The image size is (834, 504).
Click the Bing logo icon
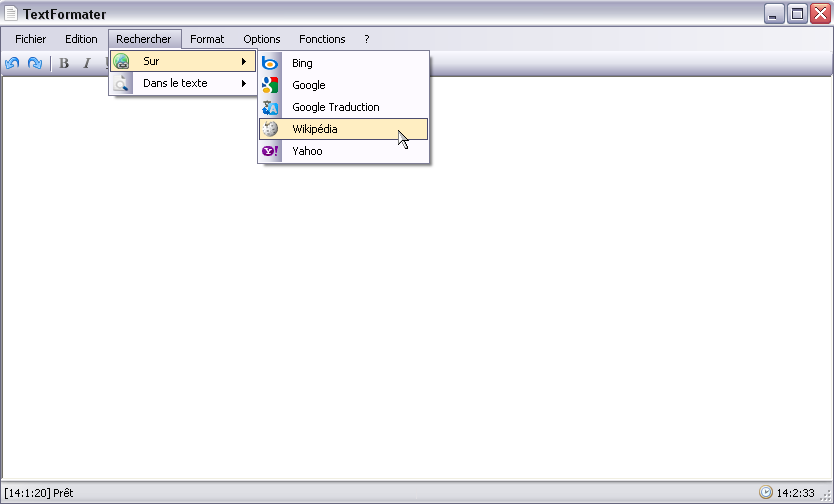click(270, 63)
